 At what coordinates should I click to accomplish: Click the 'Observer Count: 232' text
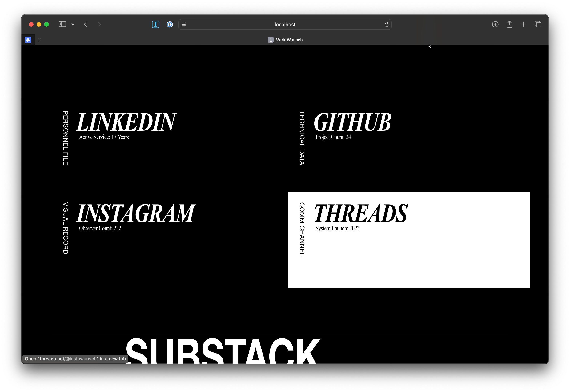coord(100,228)
